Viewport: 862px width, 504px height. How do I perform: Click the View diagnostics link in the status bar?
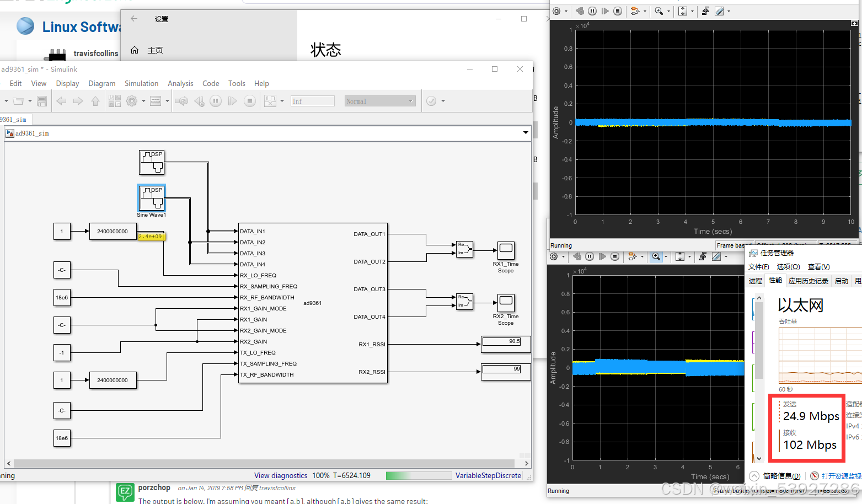(280, 475)
